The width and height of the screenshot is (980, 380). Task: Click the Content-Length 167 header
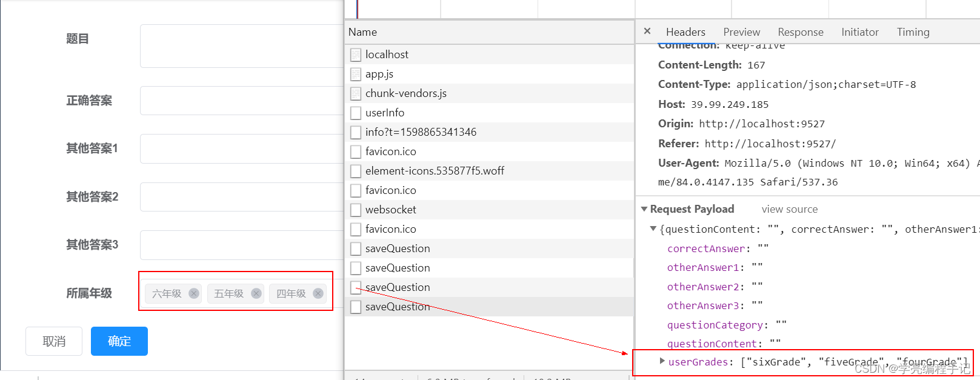tap(712, 65)
